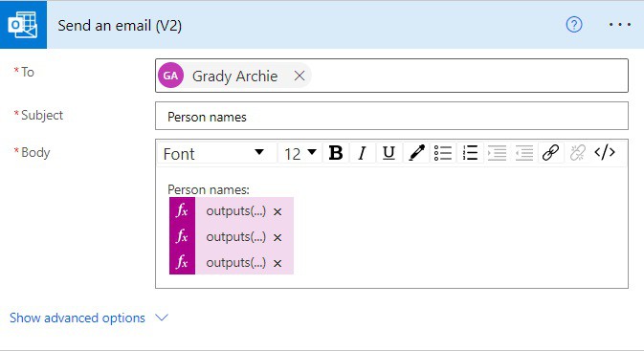Increase the paragraph indent
Image resolution: width=644 pixels, height=351 pixels.
click(x=497, y=153)
